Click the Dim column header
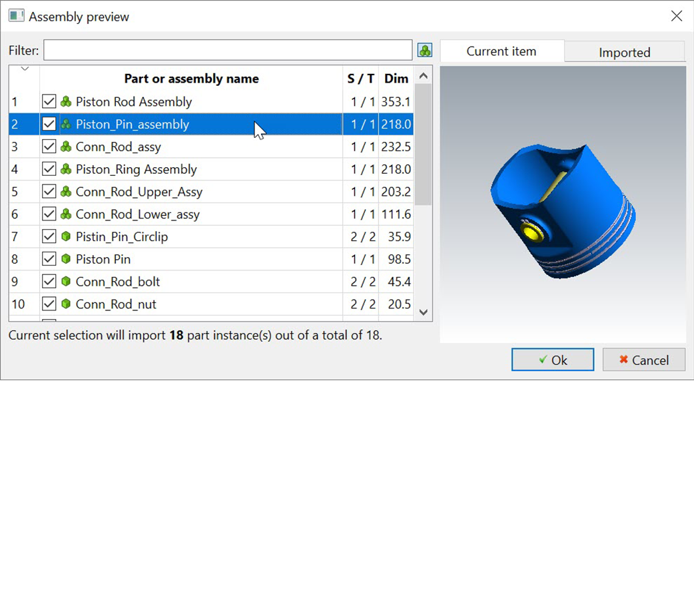 396,79
